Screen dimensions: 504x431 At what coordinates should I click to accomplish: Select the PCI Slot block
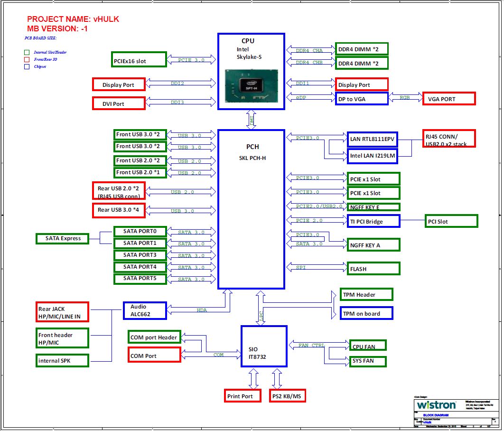click(x=451, y=221)
